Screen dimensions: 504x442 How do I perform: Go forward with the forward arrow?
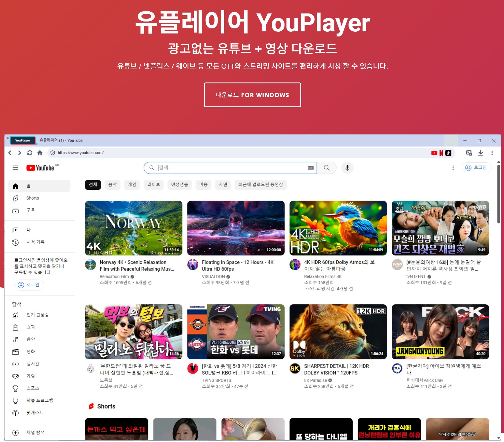[20, 153]
